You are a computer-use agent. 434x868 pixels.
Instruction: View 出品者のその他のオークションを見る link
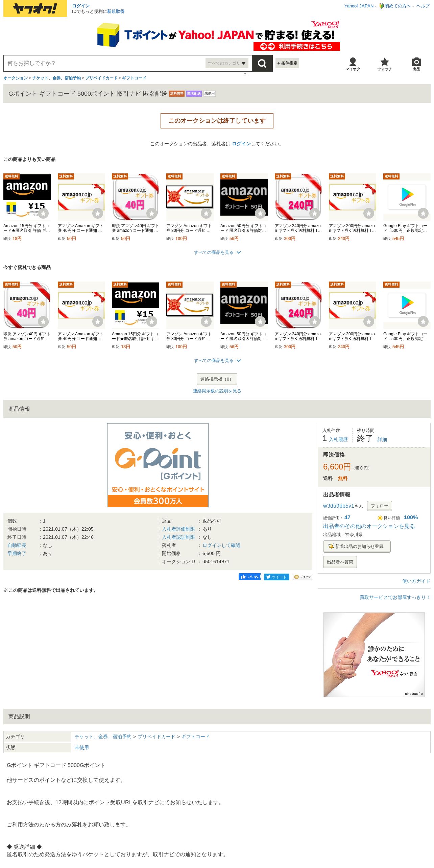(369, 526)
